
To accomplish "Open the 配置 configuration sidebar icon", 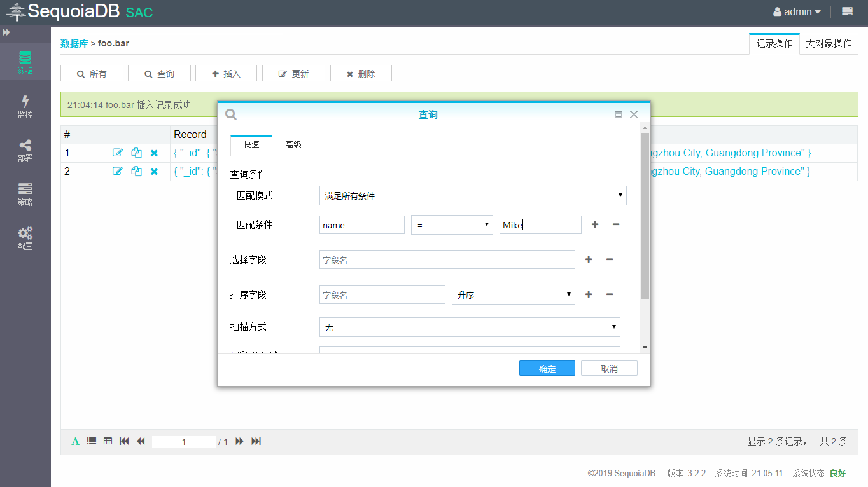I will point(25,238).
